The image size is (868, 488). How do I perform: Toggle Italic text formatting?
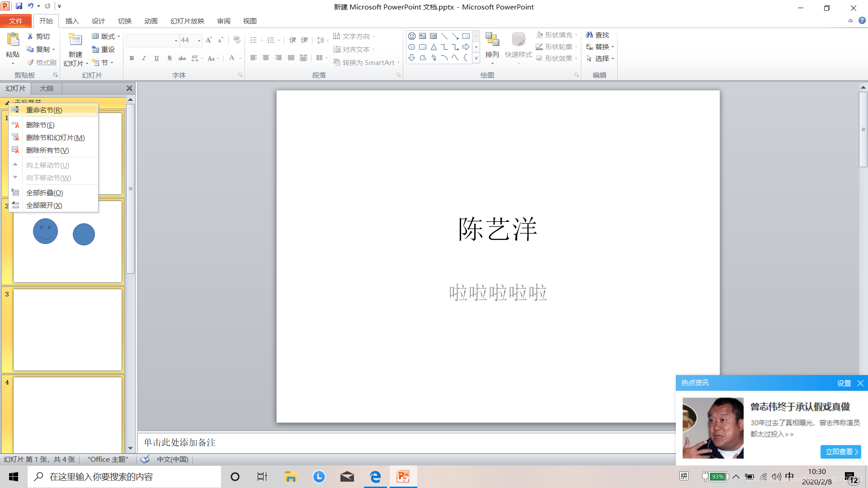pyautogui.click(x=144, y=58)
